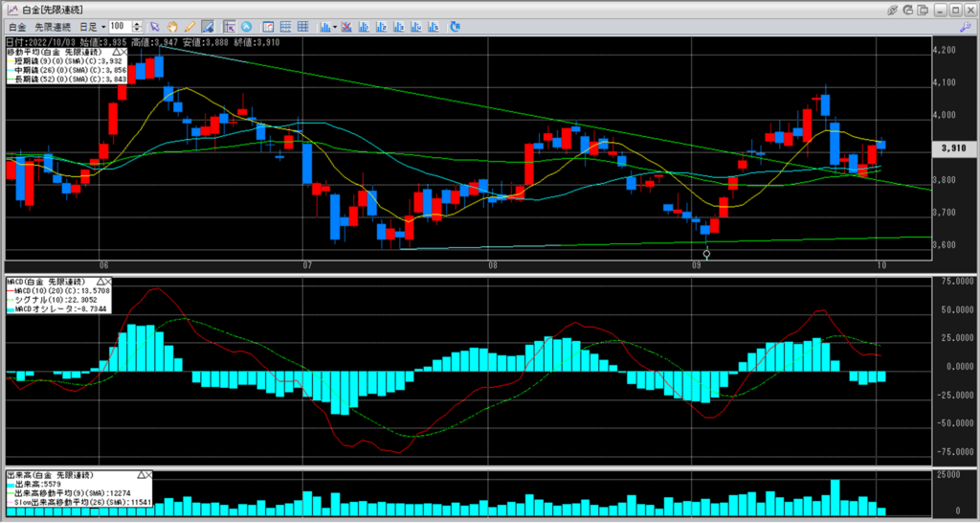Click the 短期線(9) moving average legend entry
The image size is (980, 523).
coord(66,62)
